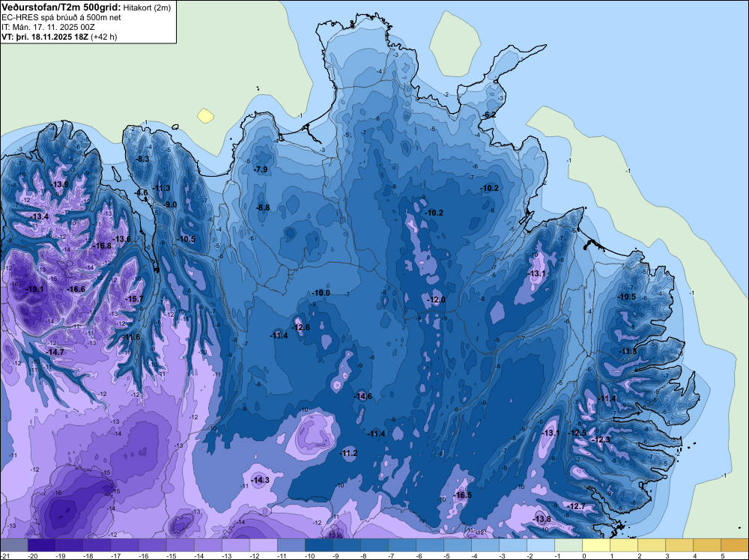
Task: Click the -13.4 temperature label
Action: (x=40, y=217)
